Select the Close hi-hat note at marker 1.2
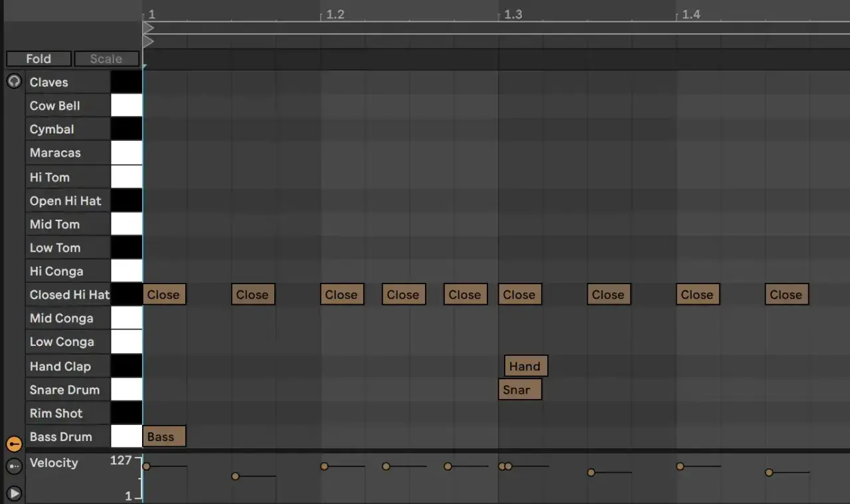Screen dimensions: 850x504 [x=342, y=295]
